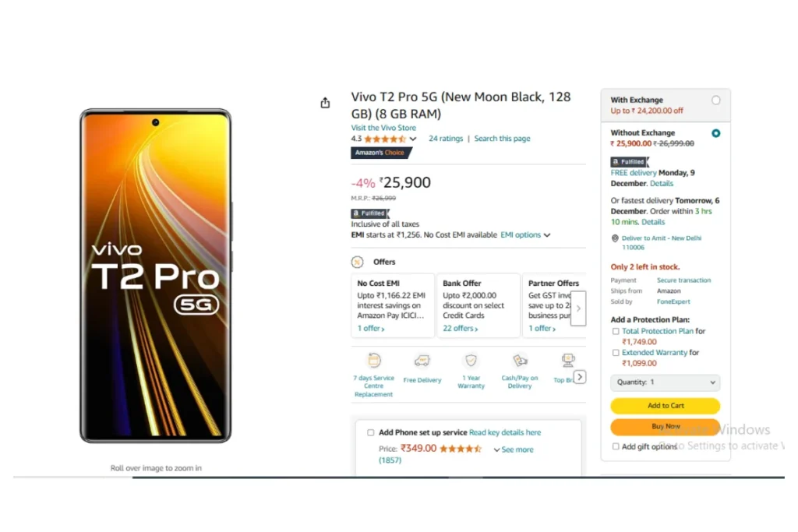Check the Add Phone set up service box
The width and height of the screenshot is (798, 532).
(370, 432)
